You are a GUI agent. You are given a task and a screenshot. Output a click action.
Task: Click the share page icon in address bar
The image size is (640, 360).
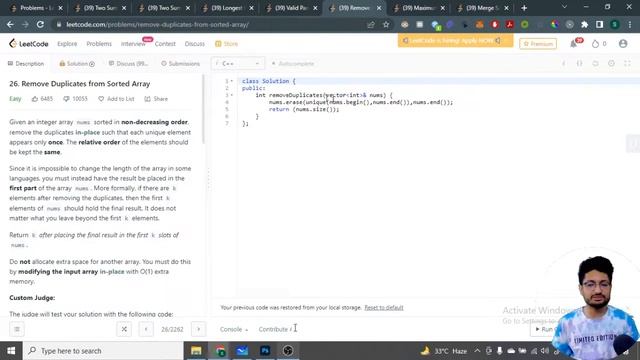pos(371,24)
